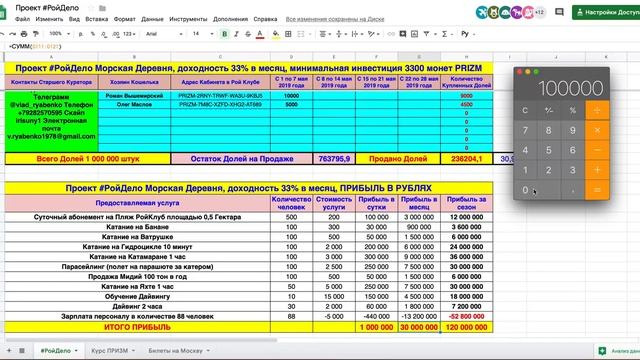Open the text color picker

(x=260, y=34)
